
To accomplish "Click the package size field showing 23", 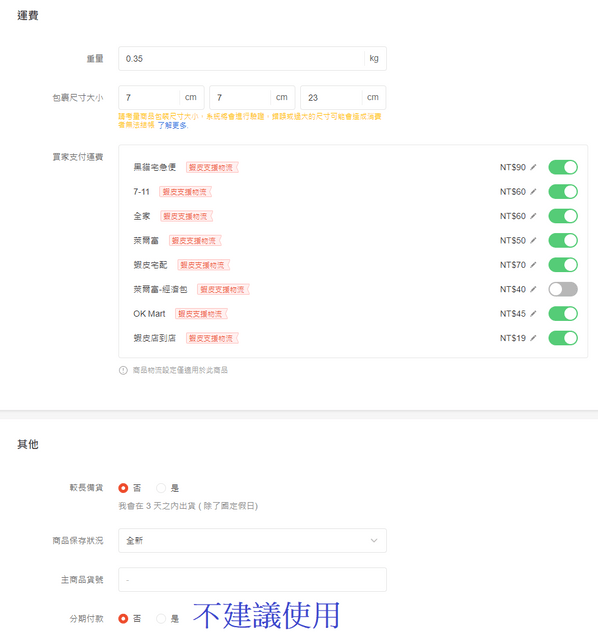I will pyautogui.click(x=331, y=98).
